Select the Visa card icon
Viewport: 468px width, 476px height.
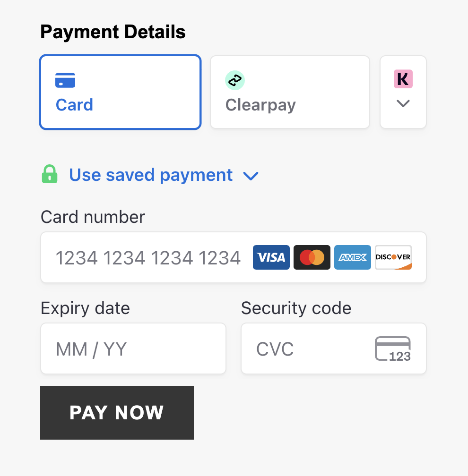pos(271,257)
